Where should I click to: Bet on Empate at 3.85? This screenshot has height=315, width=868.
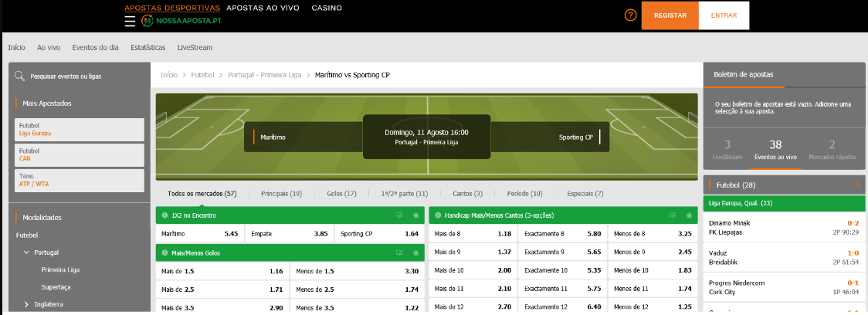pyautogui.click(x=289, y=234)
